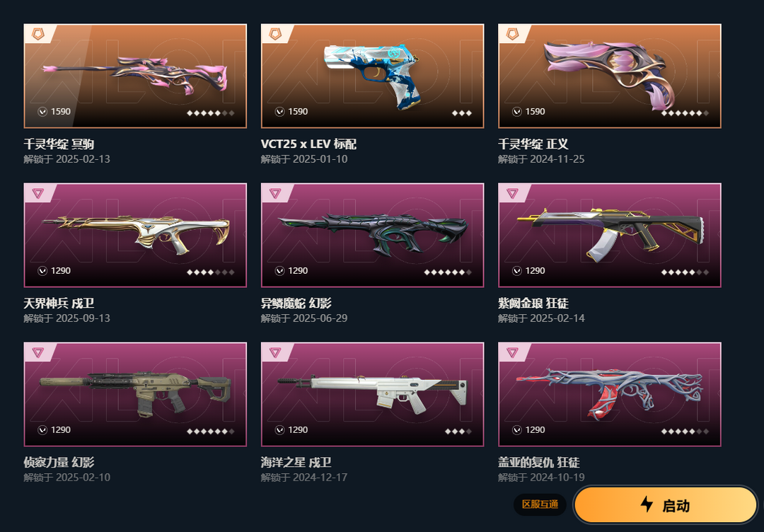Click the orange tier badge on 千灵华绽 正义 card
This screenshot has width=764, height=532.
[513, 34]
